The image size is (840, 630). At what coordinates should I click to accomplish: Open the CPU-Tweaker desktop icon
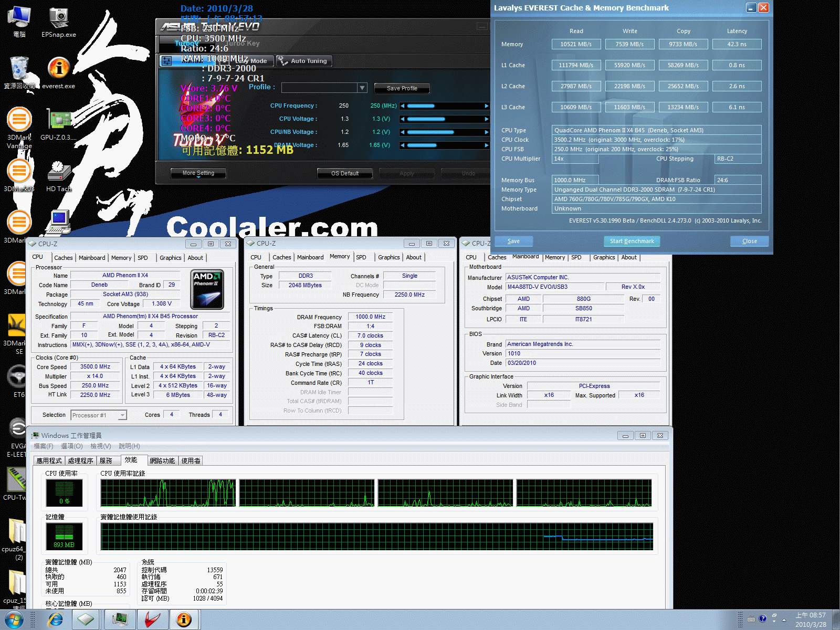tap(15, 484)
